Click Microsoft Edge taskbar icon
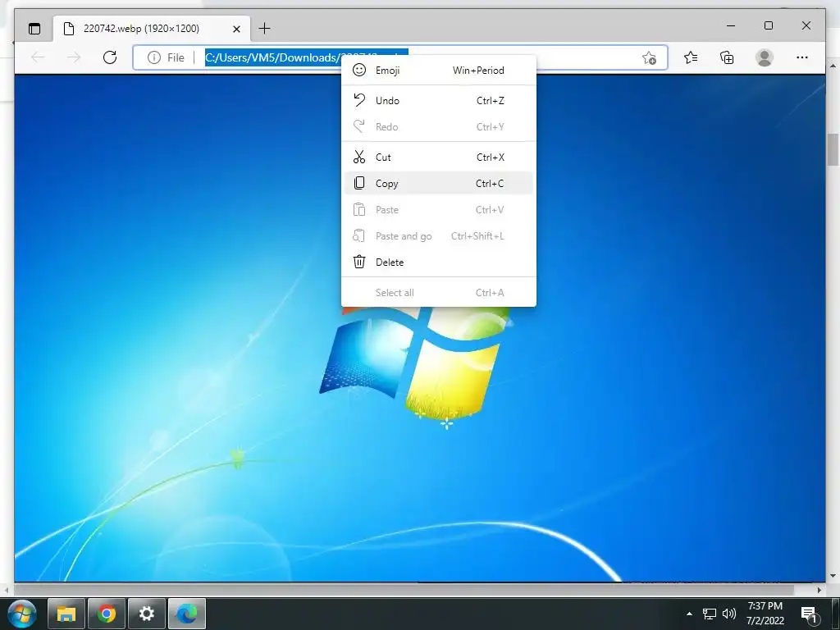The height and width of the screenshot is (630, 840). point(187,614)
